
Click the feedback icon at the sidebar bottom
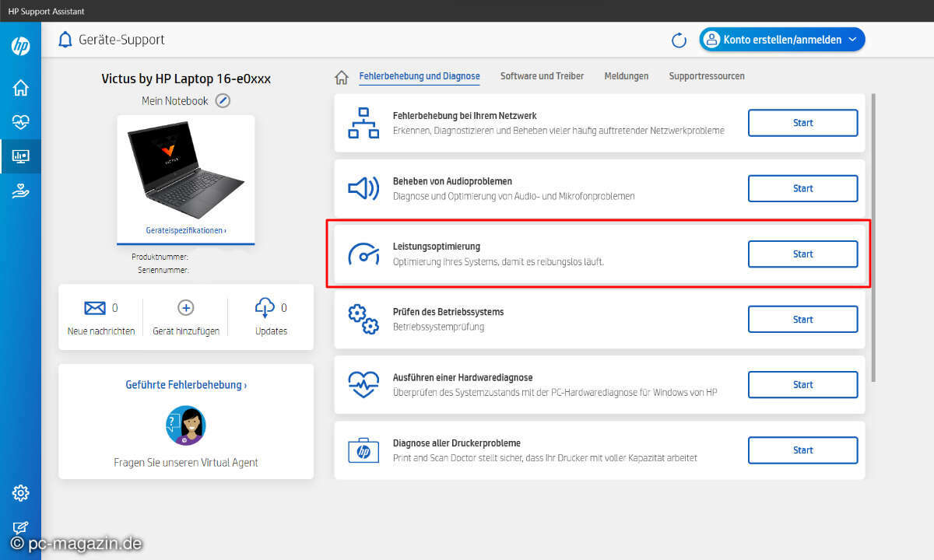pos(21,527)
